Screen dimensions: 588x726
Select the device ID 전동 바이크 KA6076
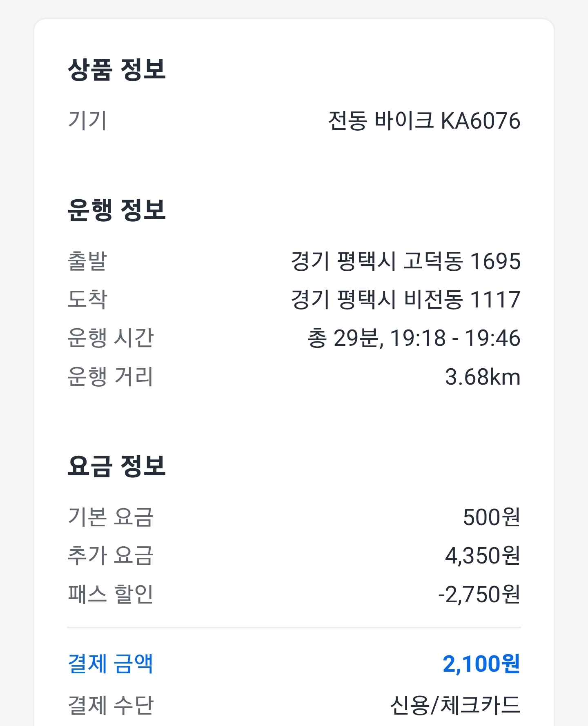(x=424, y=121)
